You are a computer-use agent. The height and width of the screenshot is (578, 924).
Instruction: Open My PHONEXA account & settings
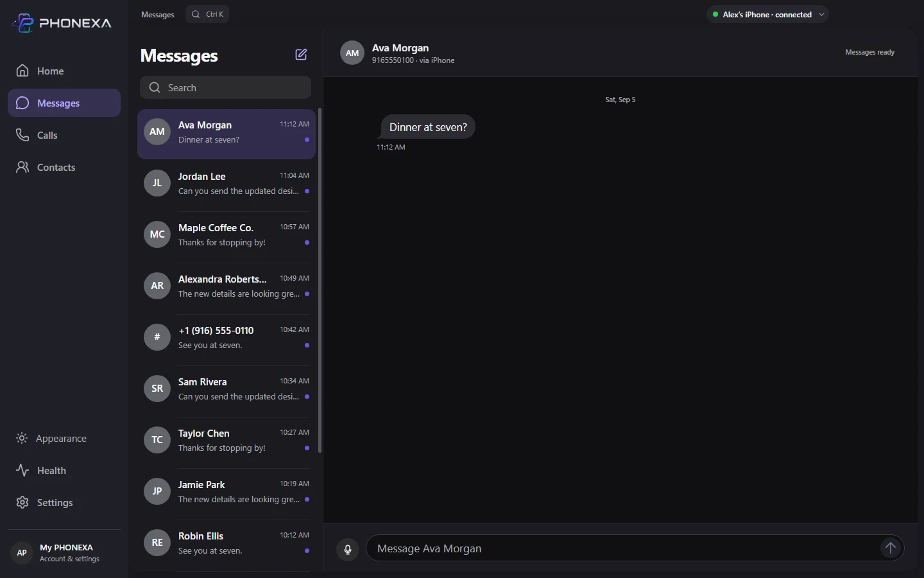tap(64, 552)
